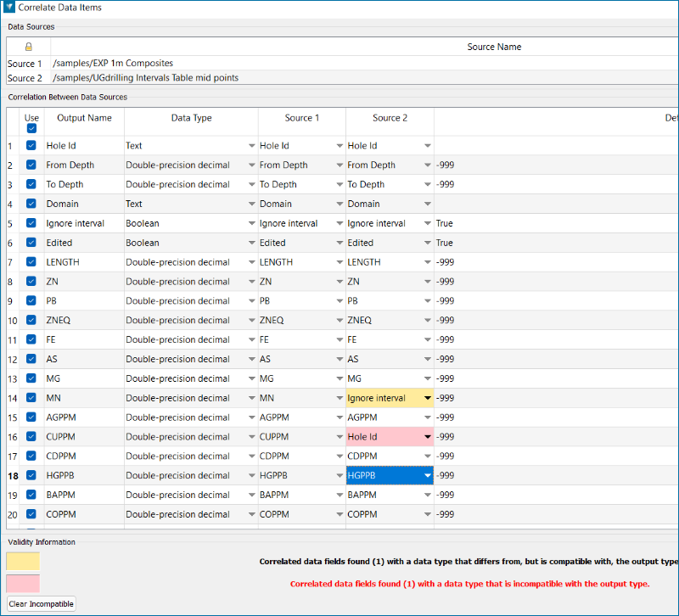This screenshot has width=679, height=616.
Task: Click the Clear Incompatible button
Action: click(42, 604)
